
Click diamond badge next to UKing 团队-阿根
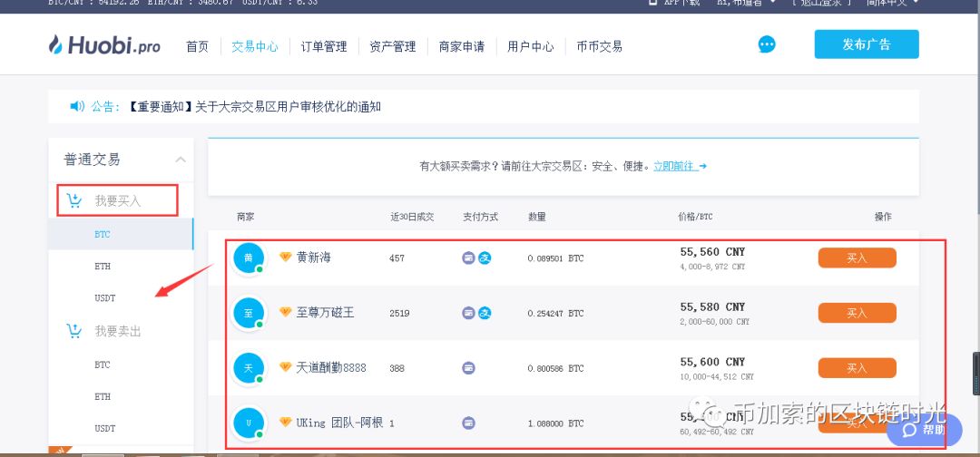[x=286, y=422]
